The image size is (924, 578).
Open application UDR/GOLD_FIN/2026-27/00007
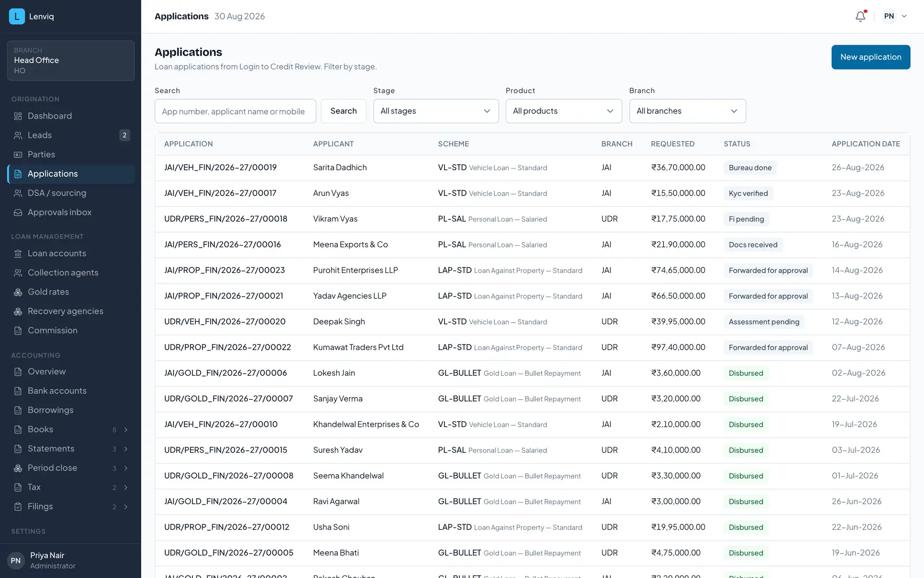pyautogui.click(x=228, y=399)
